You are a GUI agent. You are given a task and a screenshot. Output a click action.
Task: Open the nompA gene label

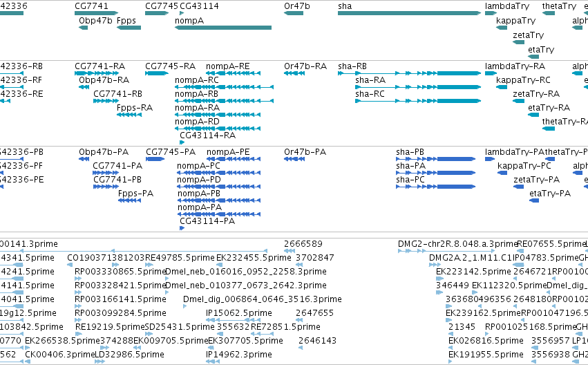(189, 21)
